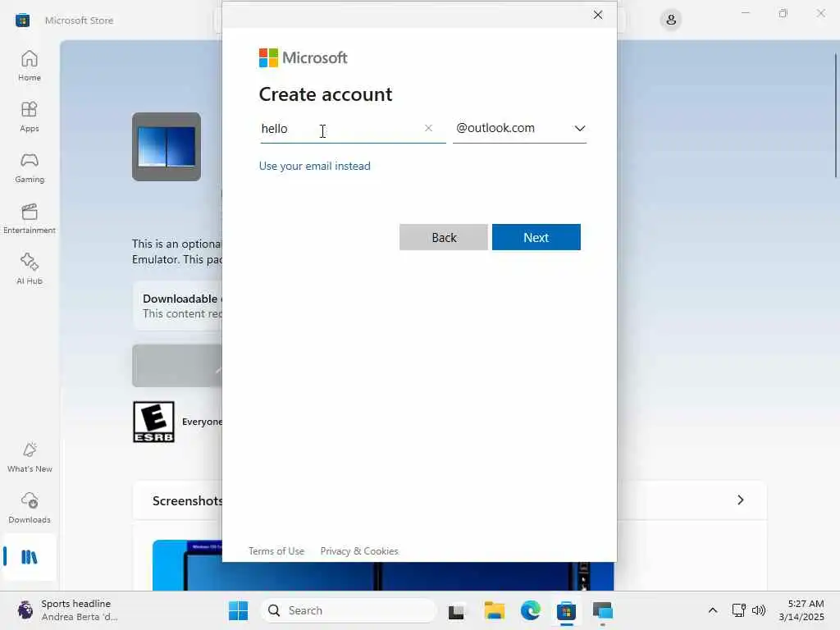
Task: Open Library icon in Store sidebar
Action: point(29,557)
